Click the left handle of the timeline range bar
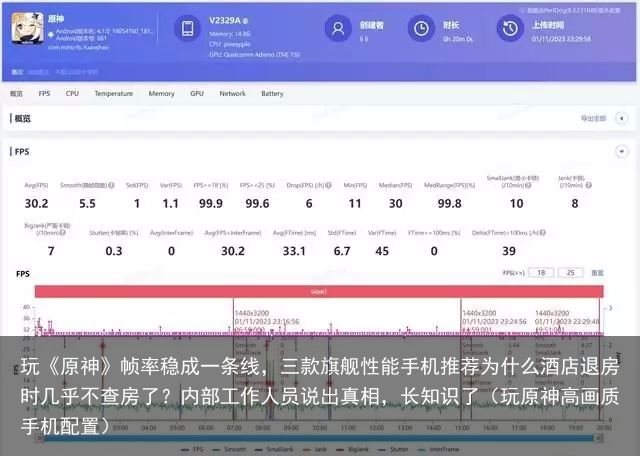Viewport: 640px width, 456px height. pyautogui.click(x=40, y=438)
